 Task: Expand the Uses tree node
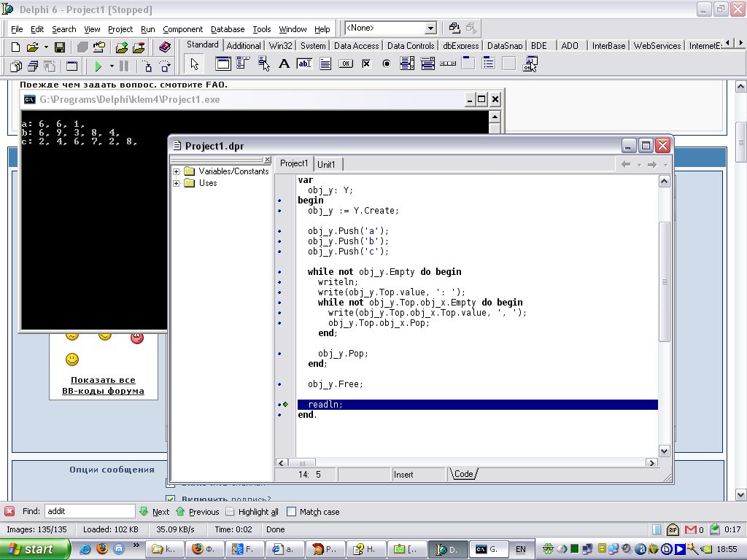177,183
